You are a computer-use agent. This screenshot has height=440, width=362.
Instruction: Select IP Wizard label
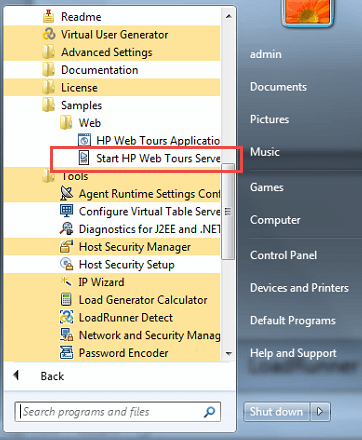coord(101,282)
